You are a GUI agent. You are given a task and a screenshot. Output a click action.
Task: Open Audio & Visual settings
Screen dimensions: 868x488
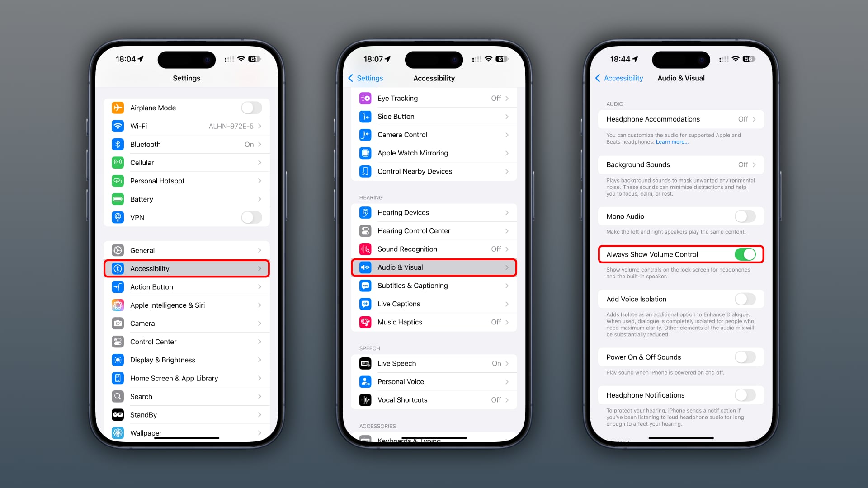434,267
